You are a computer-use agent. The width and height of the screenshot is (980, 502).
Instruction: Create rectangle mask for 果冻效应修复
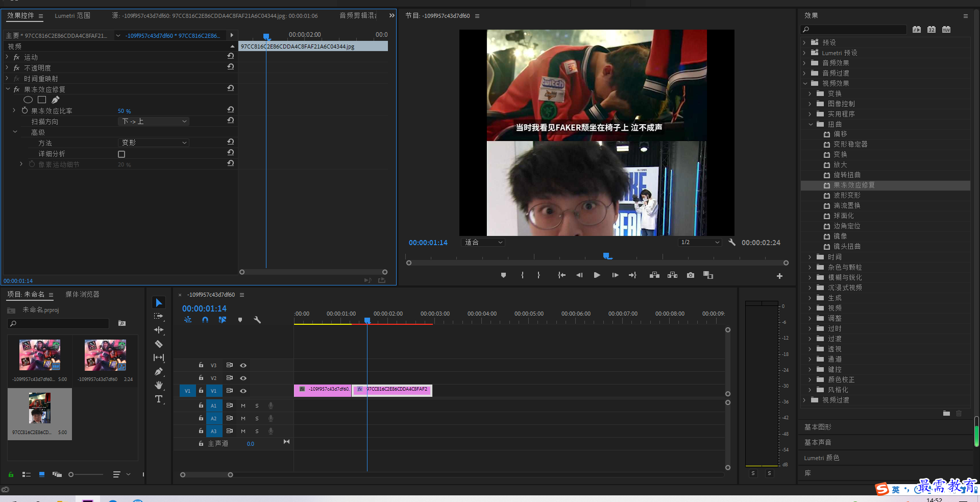[42, 100]
